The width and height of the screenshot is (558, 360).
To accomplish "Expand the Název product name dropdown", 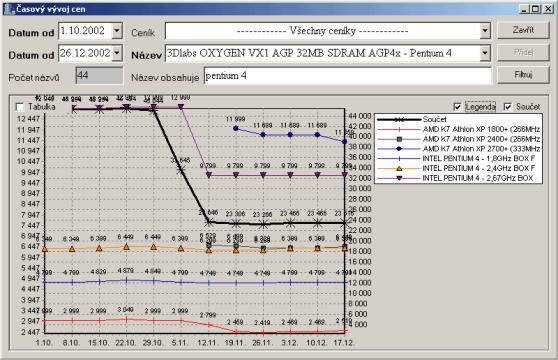I will pos(485,53).
